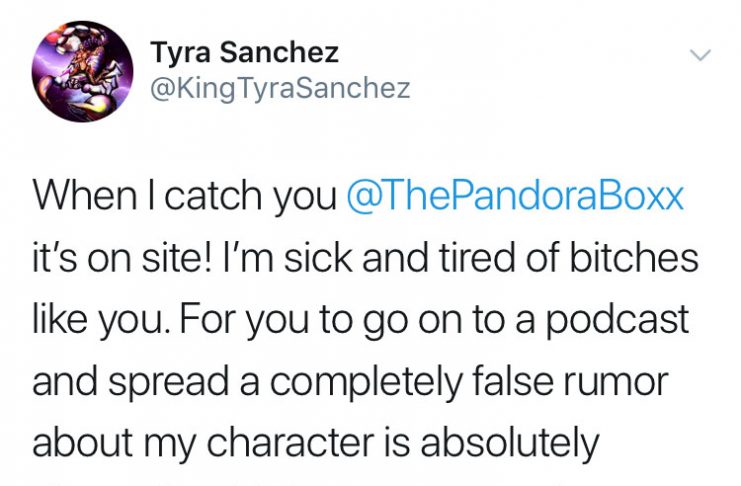Click the word 'false' in the tweet
Viewport: 741px width, 486px height.
[512, 382]
